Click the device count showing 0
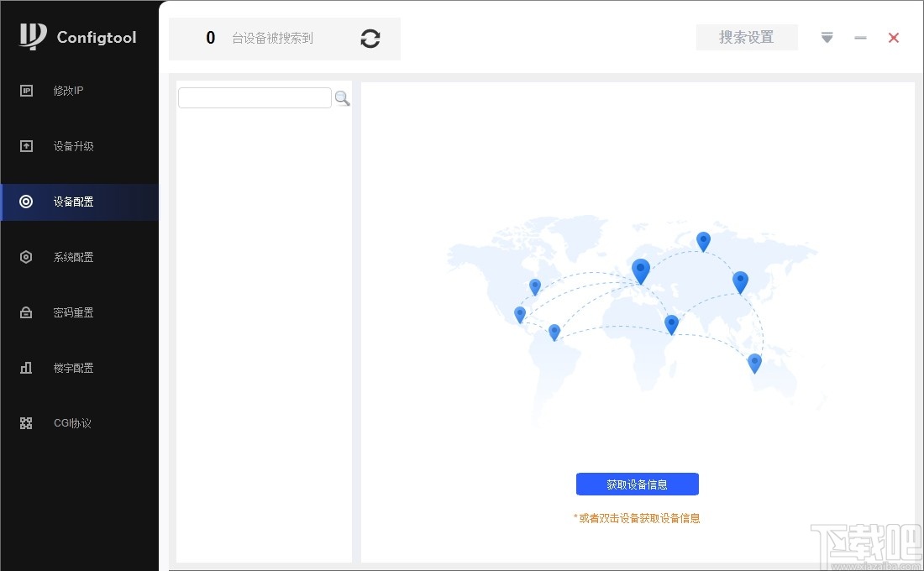Viewport: 924px width, 571px height. 210,38
